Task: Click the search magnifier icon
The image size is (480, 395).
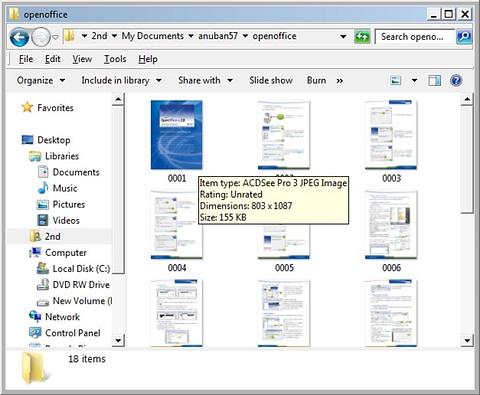Action: click(464, 36)
